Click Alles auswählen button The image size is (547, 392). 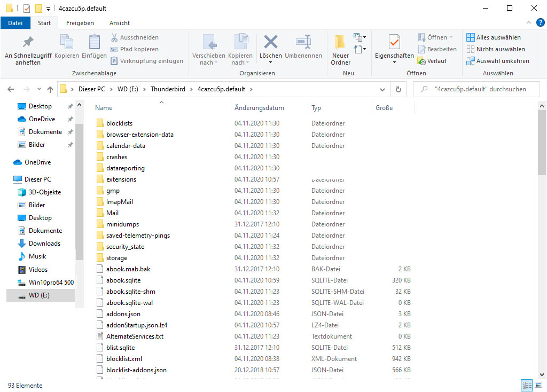[494, 37]
